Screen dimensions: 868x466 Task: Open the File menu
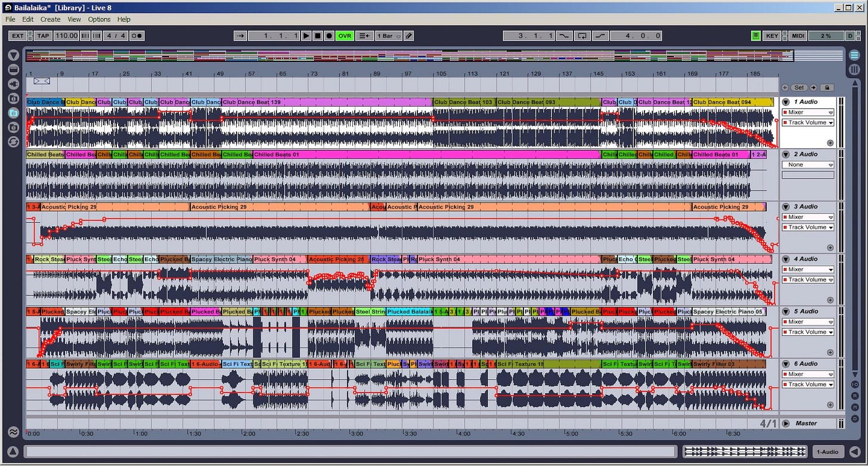[x=10, y=19]
